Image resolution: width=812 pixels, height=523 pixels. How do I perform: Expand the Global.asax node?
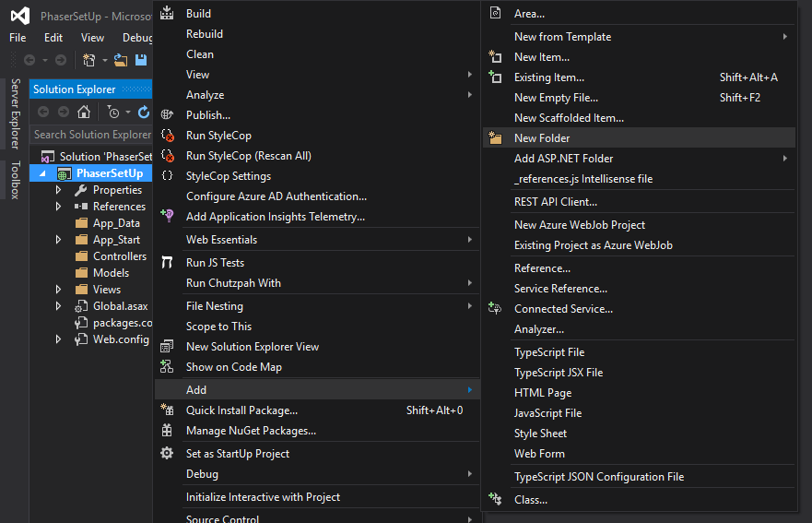[x=58, y=306]
